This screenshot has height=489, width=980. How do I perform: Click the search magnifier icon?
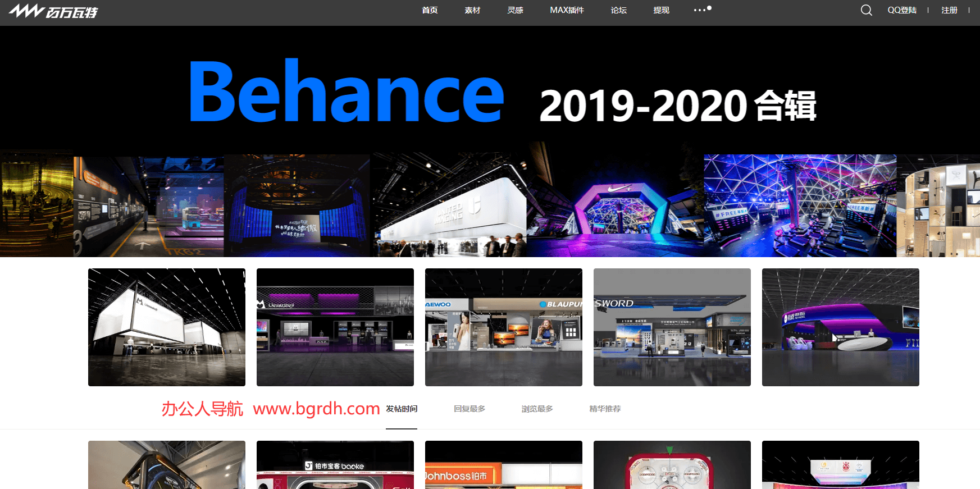[x=866, y=10]
